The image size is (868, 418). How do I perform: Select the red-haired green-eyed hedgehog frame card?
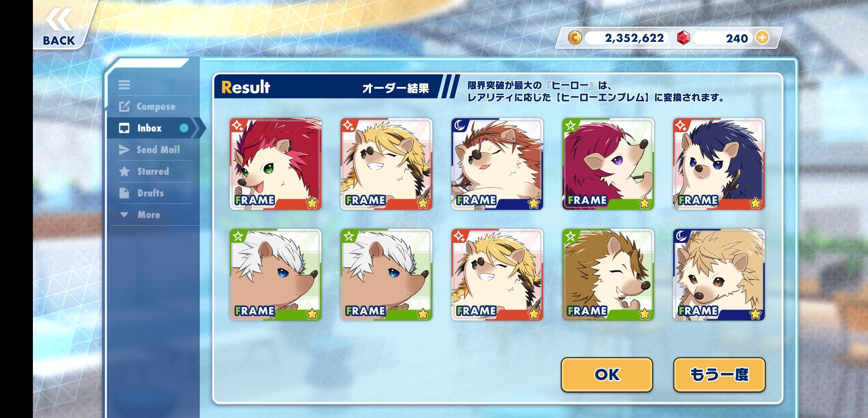(x=275, y=164)
